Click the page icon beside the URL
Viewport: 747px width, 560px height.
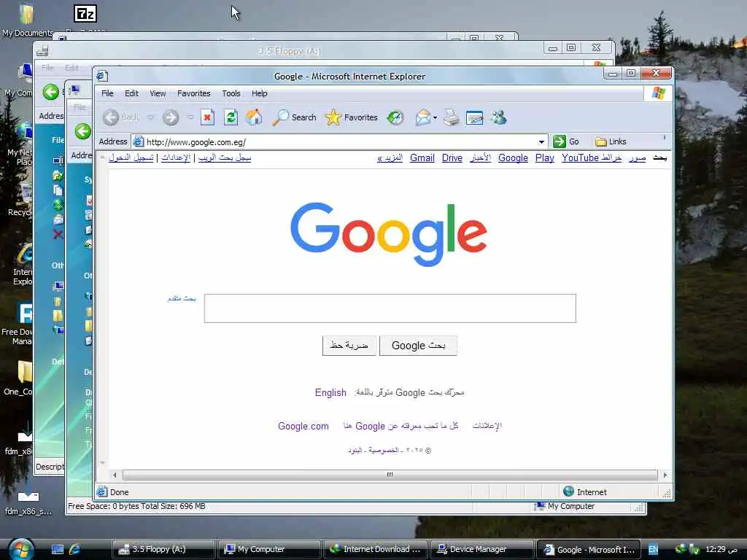[138, 141]
